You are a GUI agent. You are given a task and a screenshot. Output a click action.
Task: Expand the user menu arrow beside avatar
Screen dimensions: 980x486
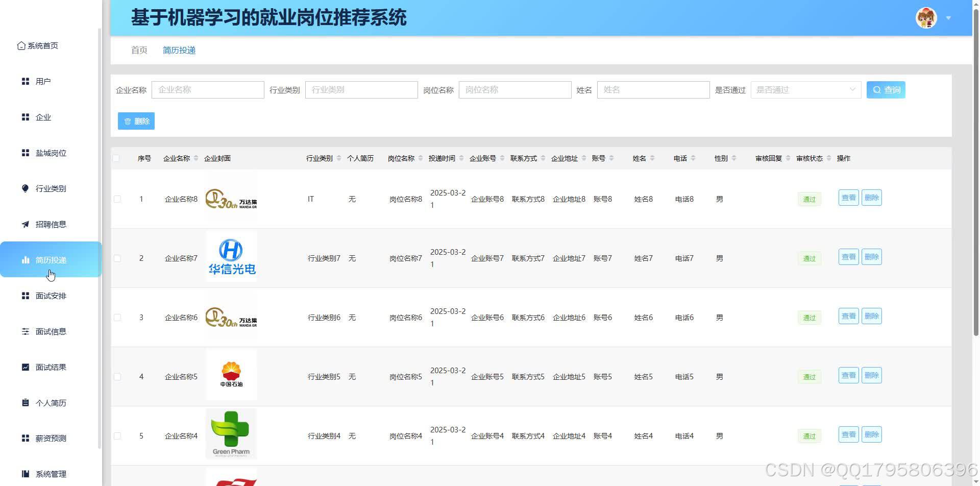tap(948, 18)
